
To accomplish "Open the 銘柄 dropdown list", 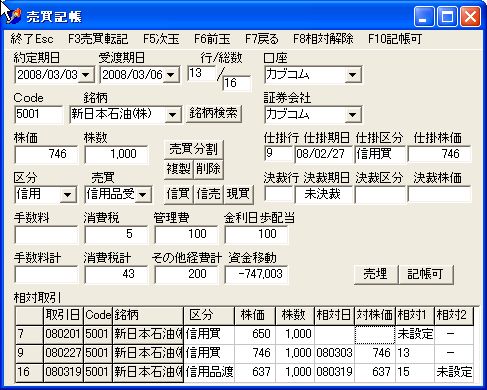I will [173, 115].
